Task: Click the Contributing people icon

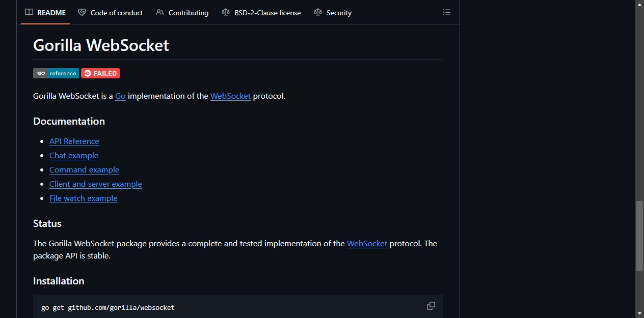Action: click(160, 13)
